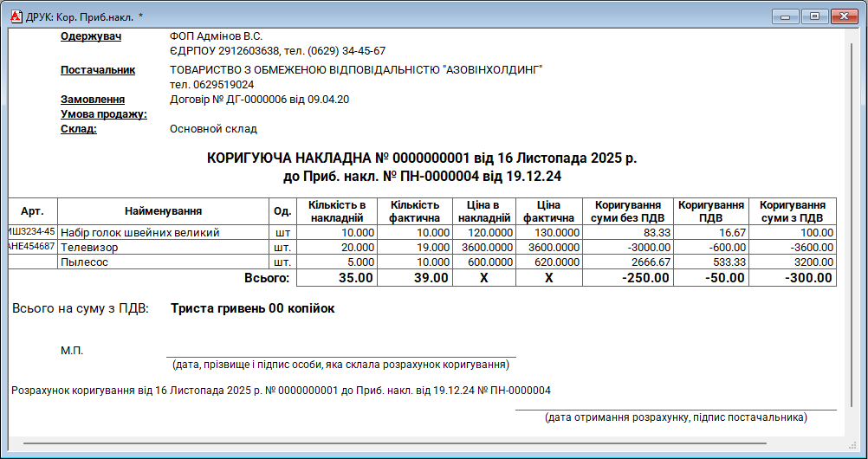Image resolution: width=868 pixels, height=459 pixels.
Task: Click the application icon in the title bar
Action: coord(15,16)
